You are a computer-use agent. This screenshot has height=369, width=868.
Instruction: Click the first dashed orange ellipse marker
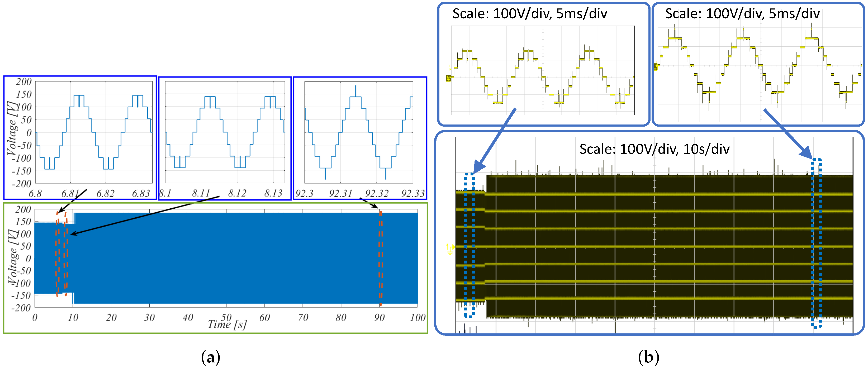[57, 254]
